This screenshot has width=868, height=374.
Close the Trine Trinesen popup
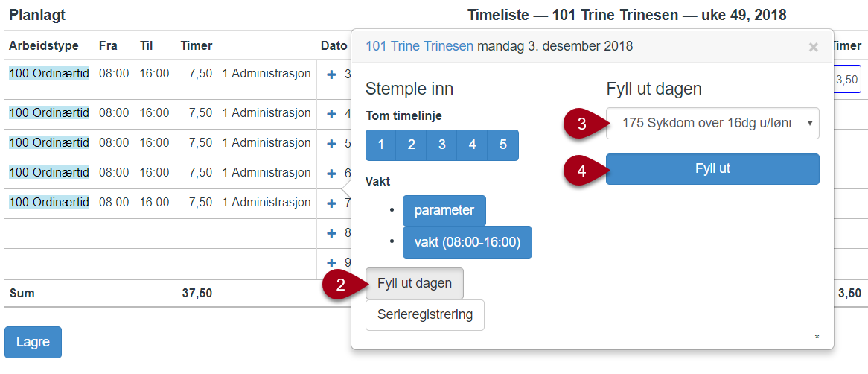tap(813, 47)
